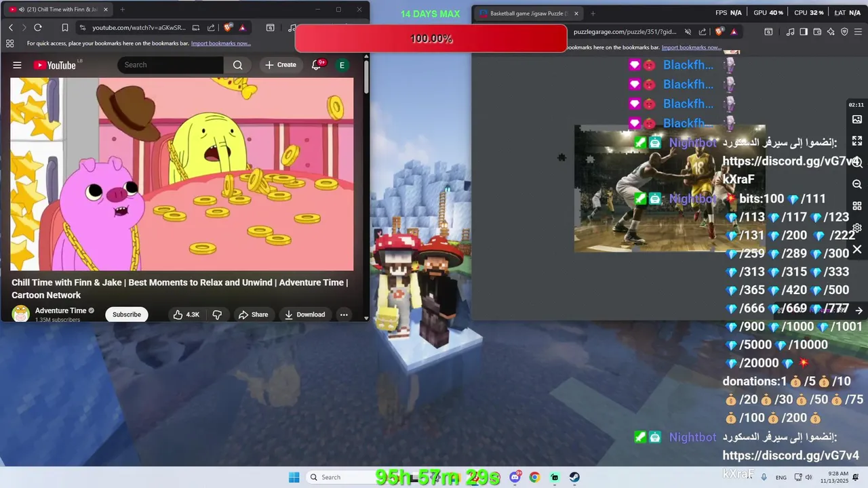The image size is (868, 488).
Task: Switch to the Chill Time YouTube tab
Action: (x=60, y=9)
